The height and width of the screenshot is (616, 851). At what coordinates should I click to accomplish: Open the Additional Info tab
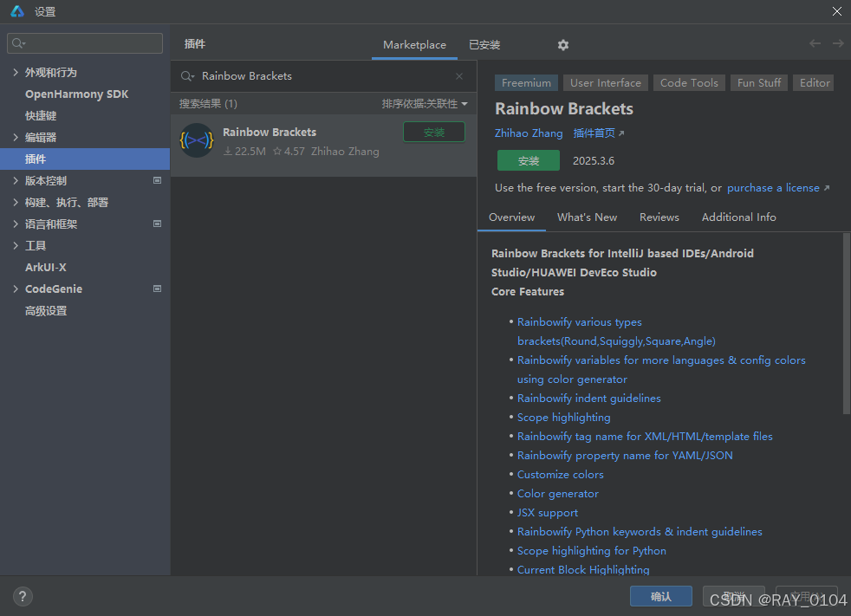pos(738,217)
